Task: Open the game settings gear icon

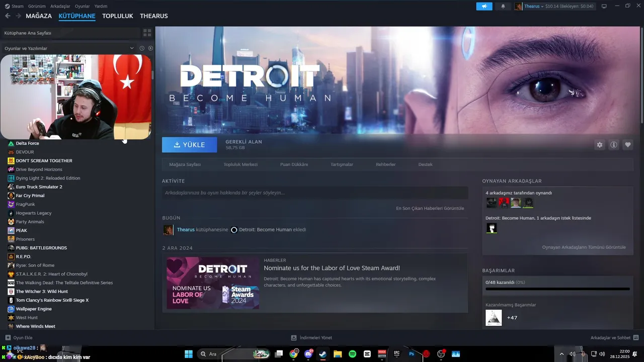Action: point(600,145)
